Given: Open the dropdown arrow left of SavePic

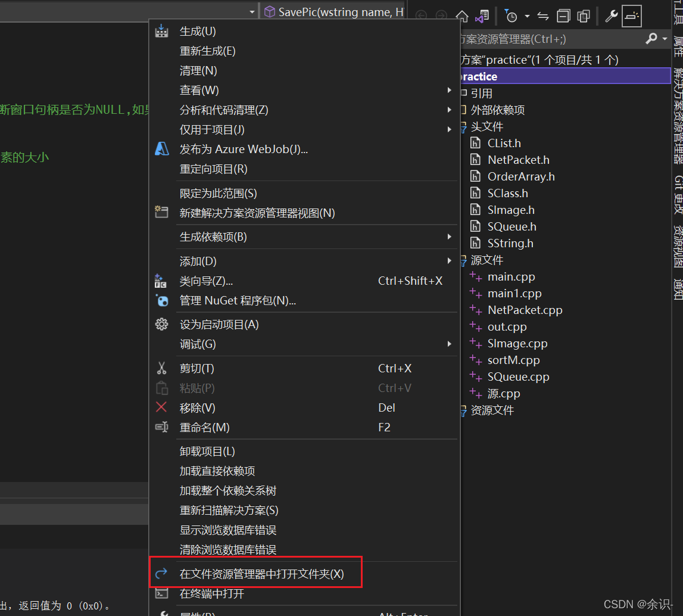Looking at the screenshot, I should coord(252,12).
